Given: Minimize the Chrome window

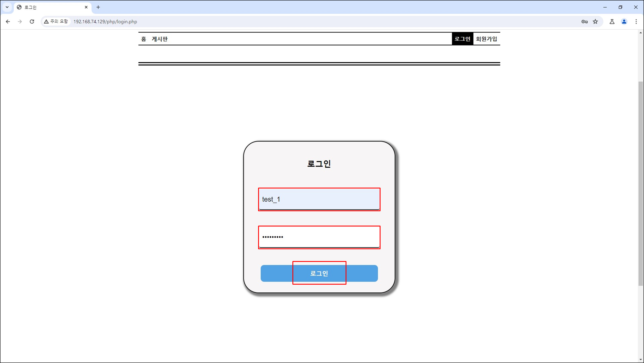Looking at the screenshot, I should click(605, 7).
